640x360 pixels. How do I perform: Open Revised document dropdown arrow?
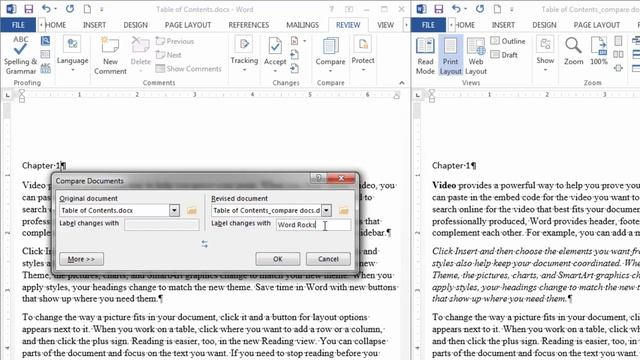point(326,210)
